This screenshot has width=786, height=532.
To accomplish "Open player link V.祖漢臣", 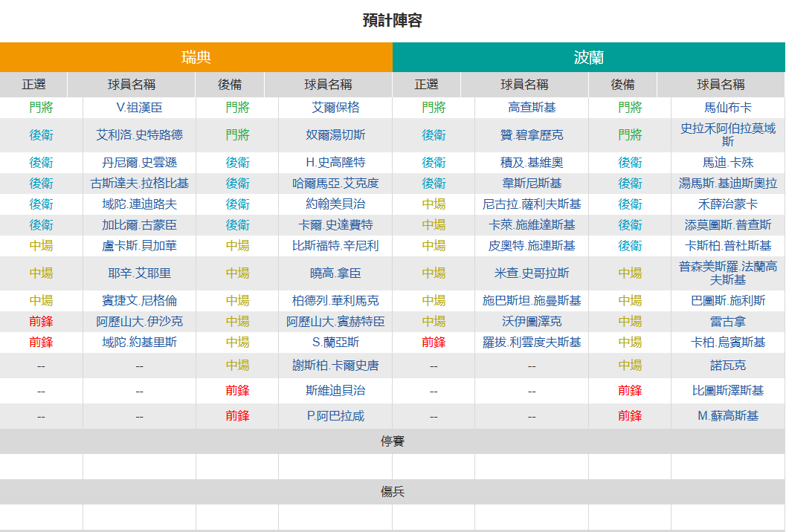I will pos(139,108).
